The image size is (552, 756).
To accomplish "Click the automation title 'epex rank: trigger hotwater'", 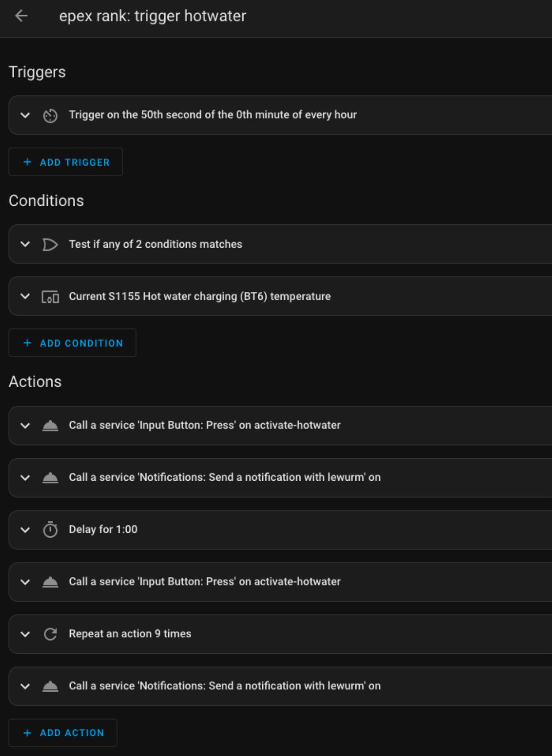I will 153,16.
